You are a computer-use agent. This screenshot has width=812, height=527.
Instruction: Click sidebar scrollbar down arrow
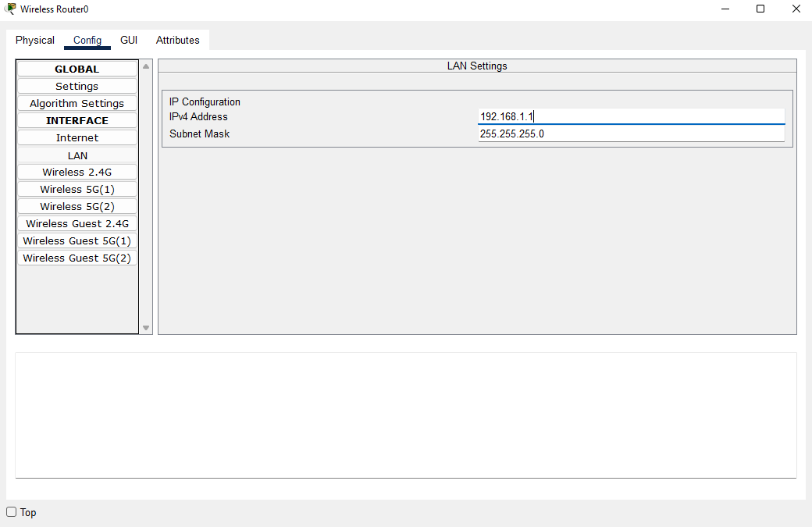[146, 328]
